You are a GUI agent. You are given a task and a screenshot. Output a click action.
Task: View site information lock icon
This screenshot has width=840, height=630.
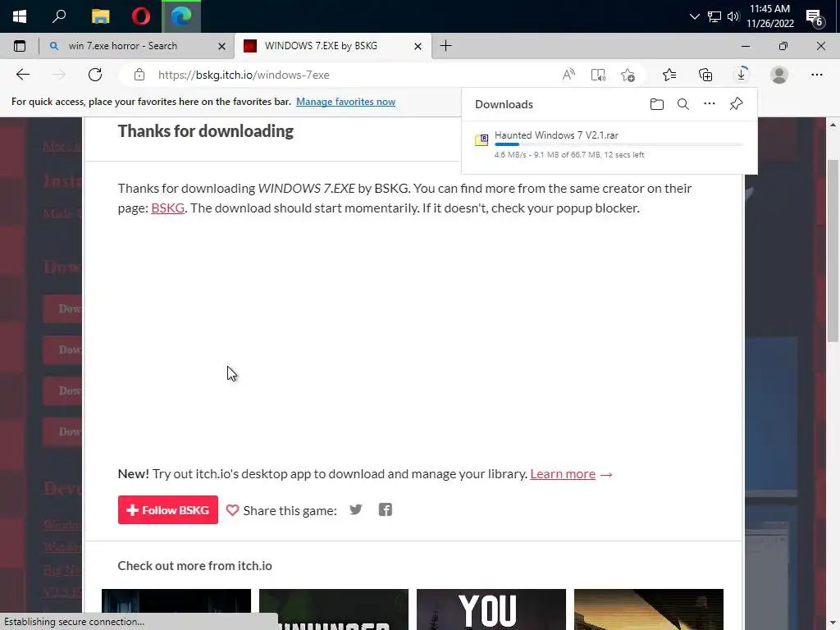pyautogui.click(x=139, y=75)
